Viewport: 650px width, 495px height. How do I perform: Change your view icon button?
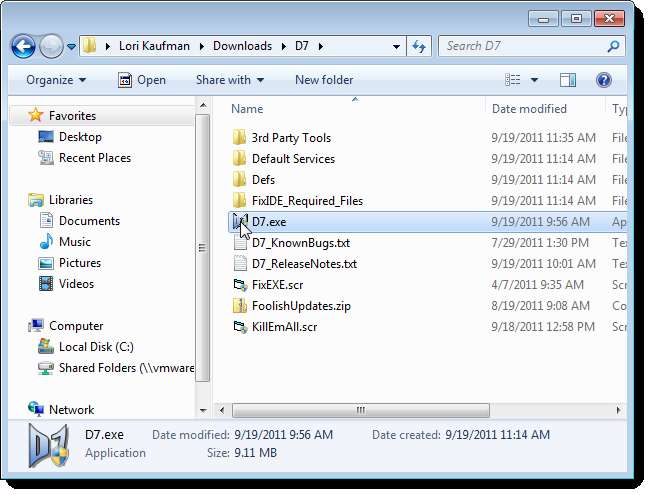(x=513, y=80)
